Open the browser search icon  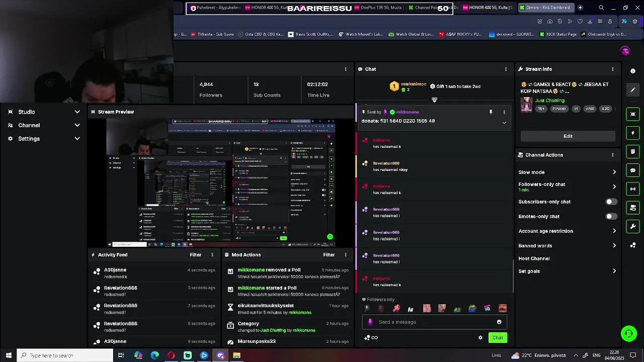click(601, 8)
